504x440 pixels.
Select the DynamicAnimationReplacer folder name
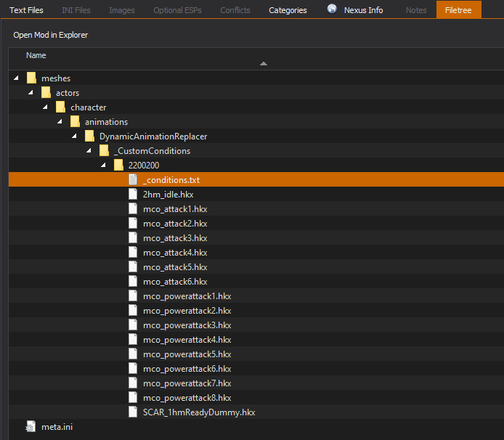(153, 137)
